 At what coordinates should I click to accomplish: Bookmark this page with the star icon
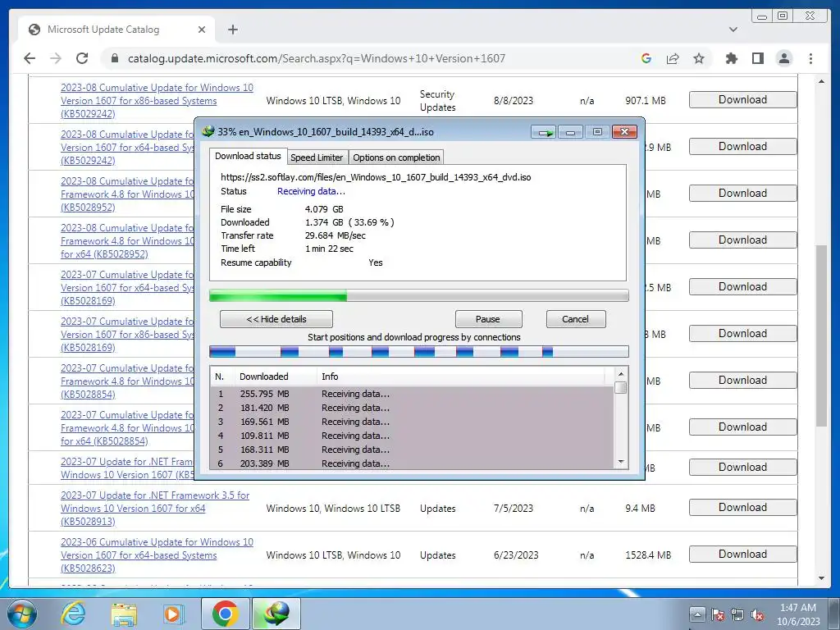tap(699, 58)
